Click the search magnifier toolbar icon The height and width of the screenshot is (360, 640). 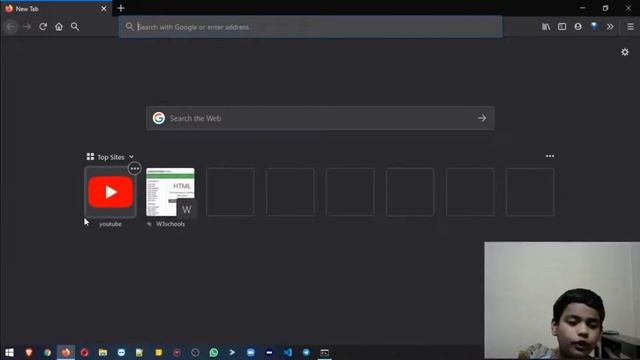75,27
